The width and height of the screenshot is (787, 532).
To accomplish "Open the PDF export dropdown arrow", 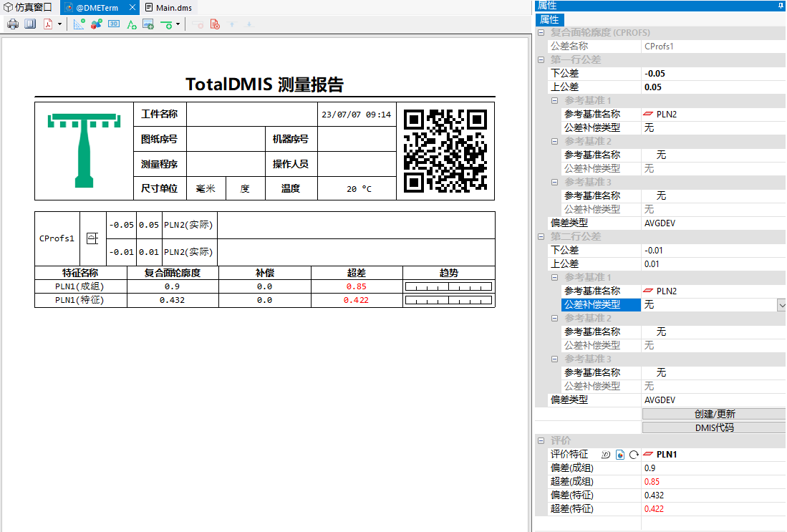I will [59, 24].
